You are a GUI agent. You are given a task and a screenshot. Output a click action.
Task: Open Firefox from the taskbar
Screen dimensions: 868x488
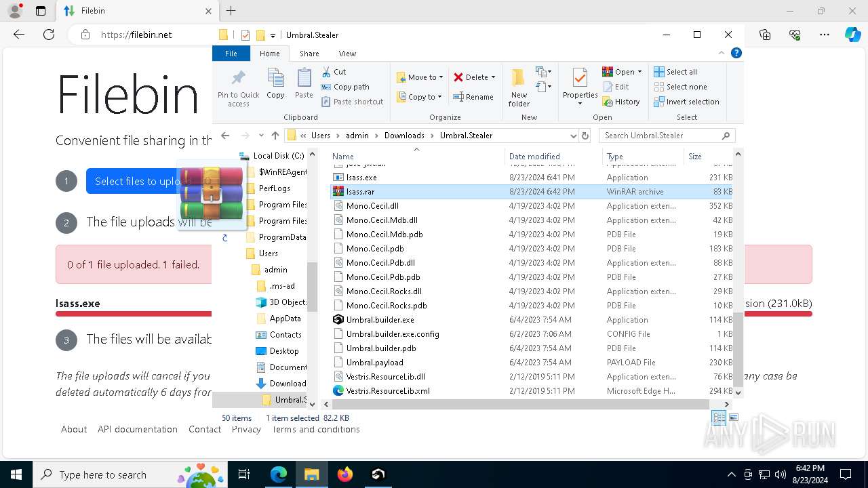[x=345, y=474]
